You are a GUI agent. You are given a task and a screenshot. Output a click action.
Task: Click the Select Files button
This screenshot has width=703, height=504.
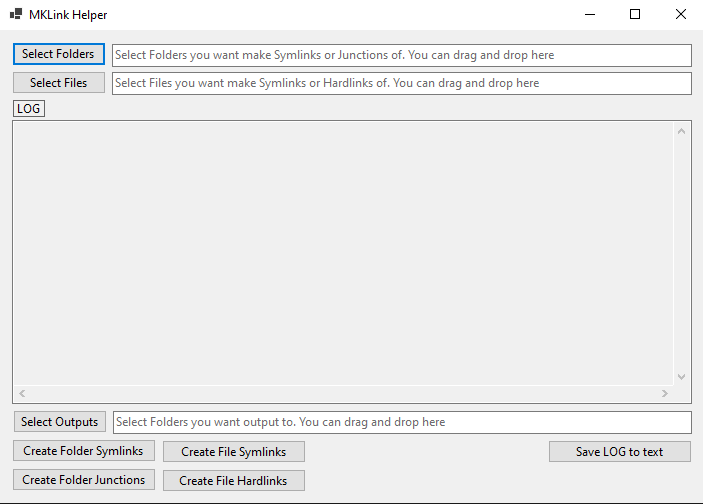59,83
